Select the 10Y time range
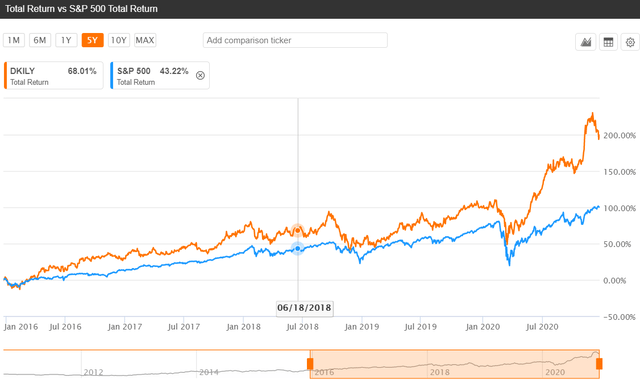Screen dimensions: 640x387 [x=119, y=40]
